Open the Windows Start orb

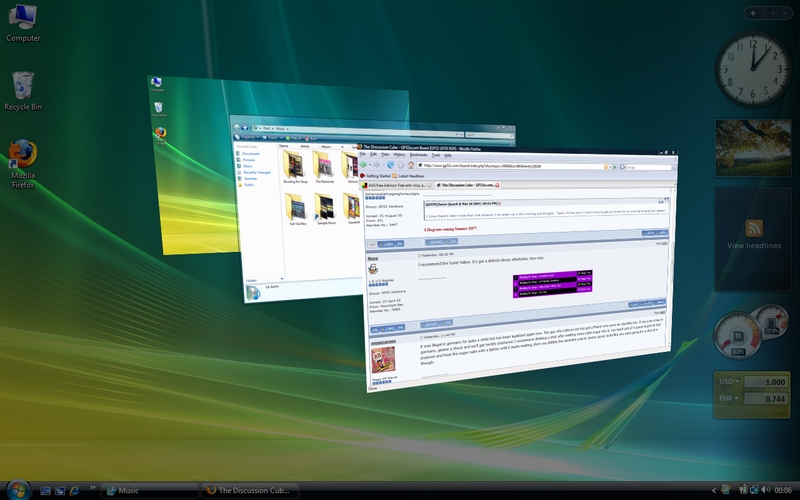pyautogui.click(x=18, y=490)
